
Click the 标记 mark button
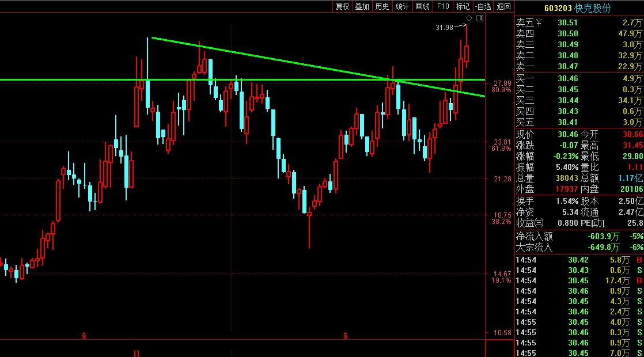(x=463, y=6)
